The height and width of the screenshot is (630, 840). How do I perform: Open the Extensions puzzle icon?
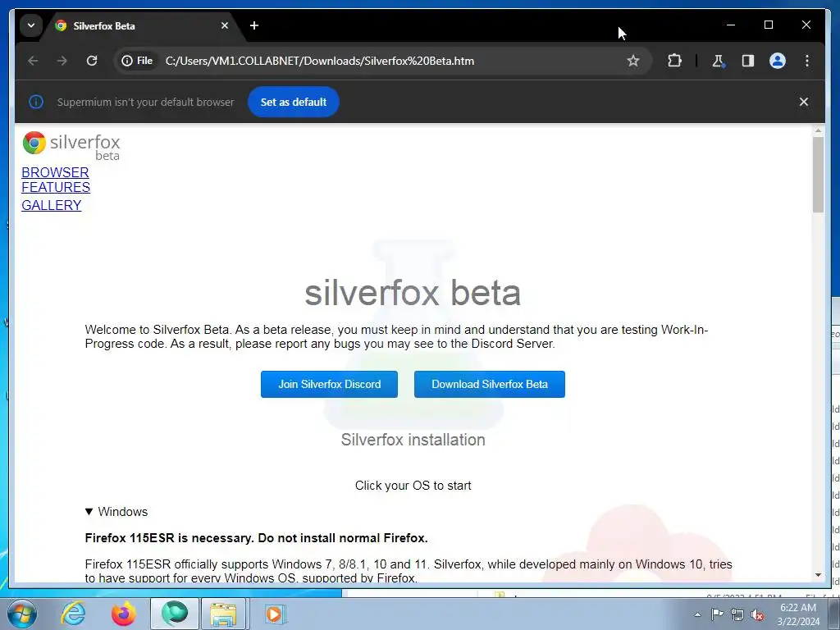[674, 61]
